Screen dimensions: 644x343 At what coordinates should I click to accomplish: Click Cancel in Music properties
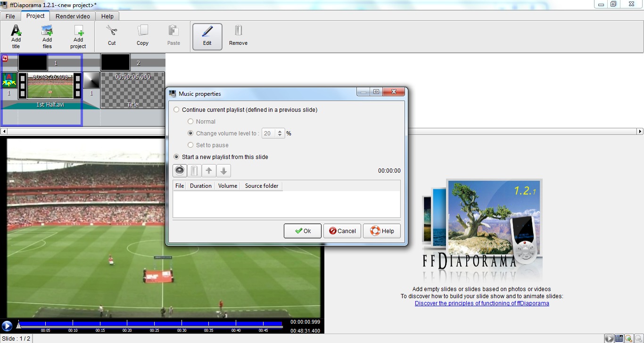[342, 231]
